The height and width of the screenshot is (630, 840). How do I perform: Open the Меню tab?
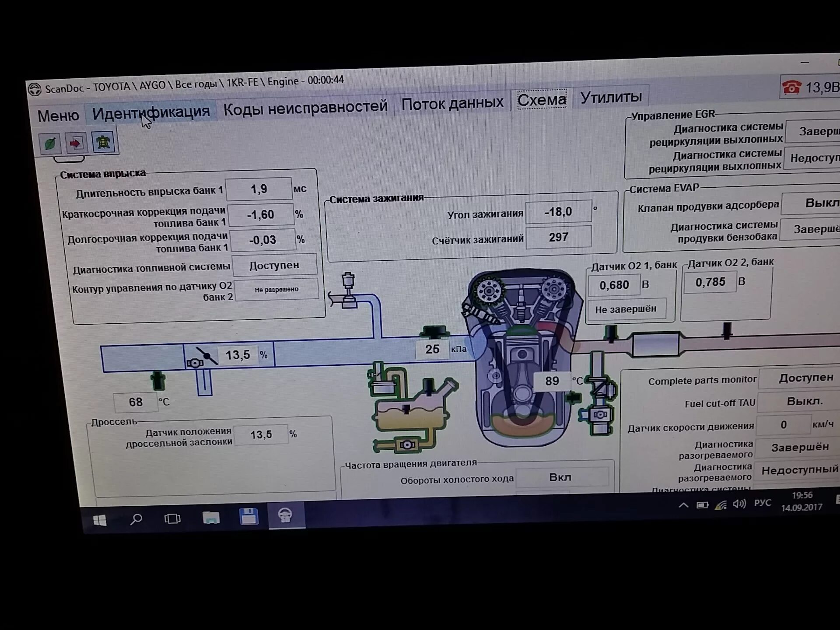58,116
